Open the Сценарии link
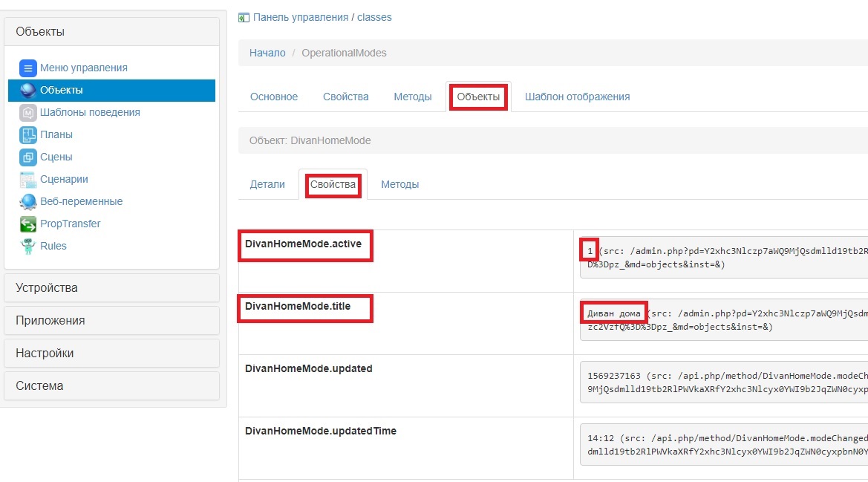 click(x=64, y=179)
